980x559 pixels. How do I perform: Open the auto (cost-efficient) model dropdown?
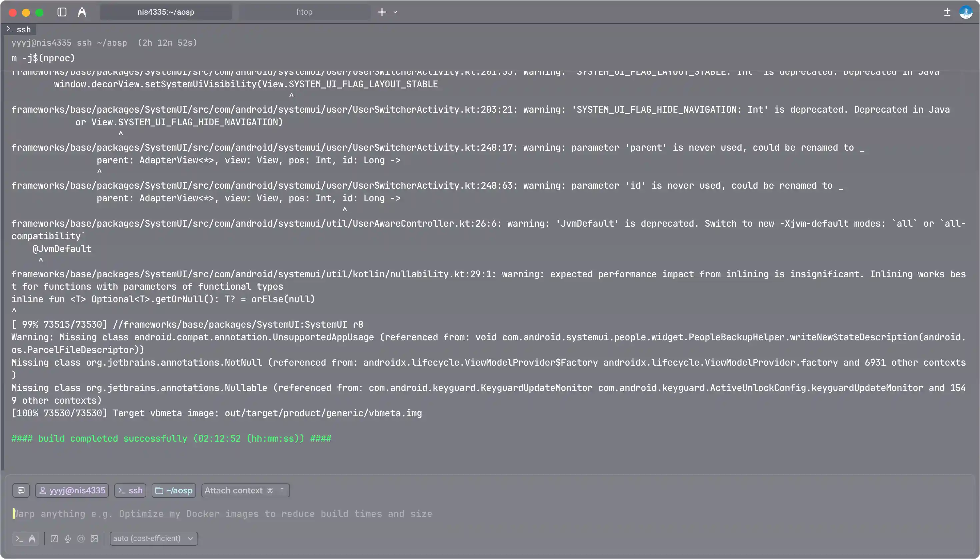pyautogui.click(x=153, y=538)
